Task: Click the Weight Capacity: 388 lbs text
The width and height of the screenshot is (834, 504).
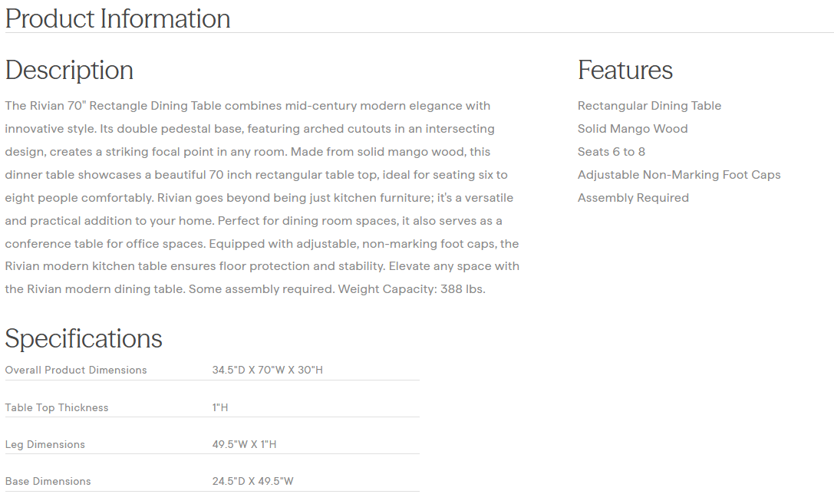Action: tap(411, 289)
